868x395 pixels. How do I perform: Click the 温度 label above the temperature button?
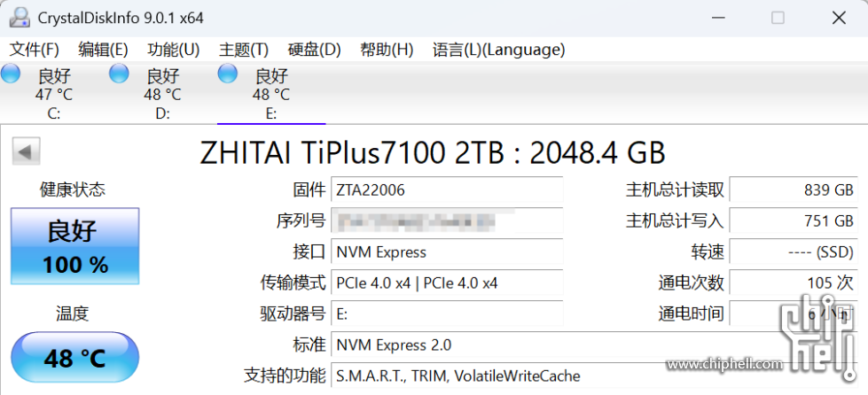(x=73, y=314)
